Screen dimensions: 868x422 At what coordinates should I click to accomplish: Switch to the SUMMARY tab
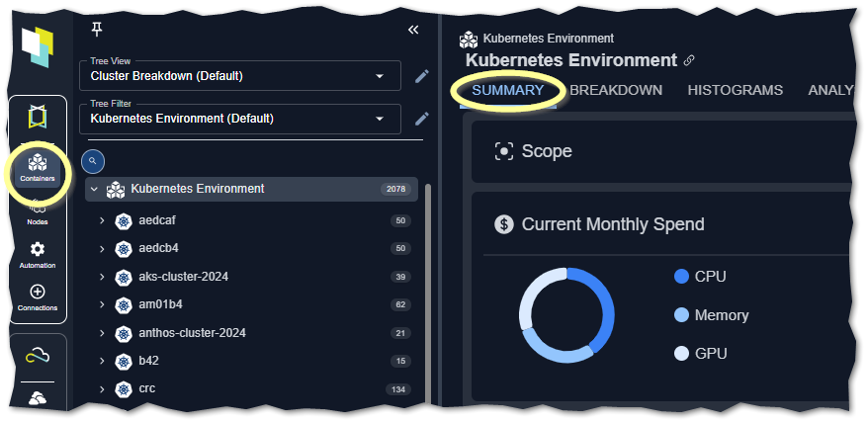(507, 91)
